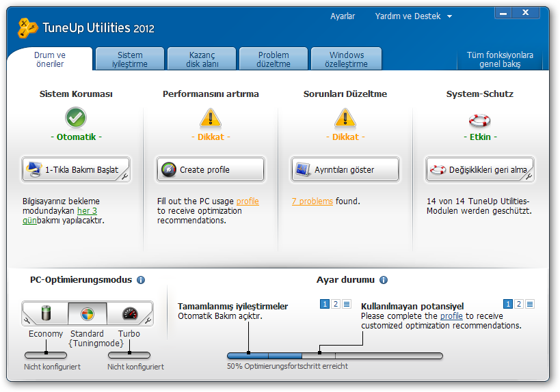
Task: Open settings wrench on Değişiklikleri geri alma button
Action: click(529, 176)
